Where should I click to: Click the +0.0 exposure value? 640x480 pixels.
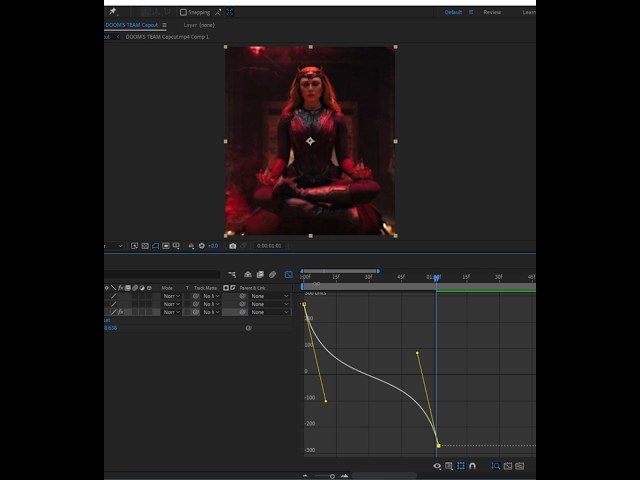point(213,246)
